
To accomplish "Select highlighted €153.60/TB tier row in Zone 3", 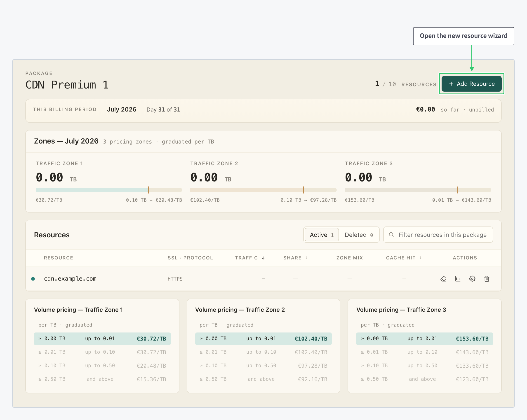I will coord(425,339).
